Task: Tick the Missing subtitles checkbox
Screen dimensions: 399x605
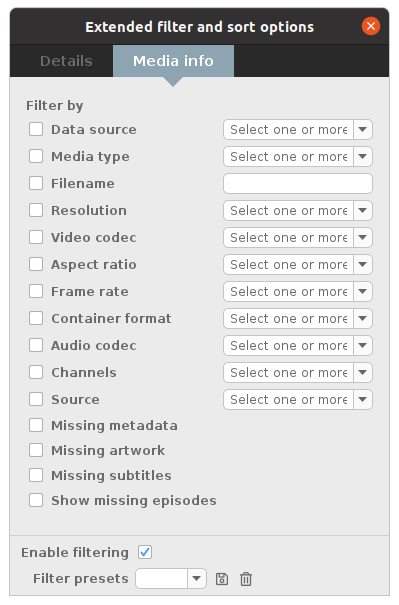Action: coord(36,475)
